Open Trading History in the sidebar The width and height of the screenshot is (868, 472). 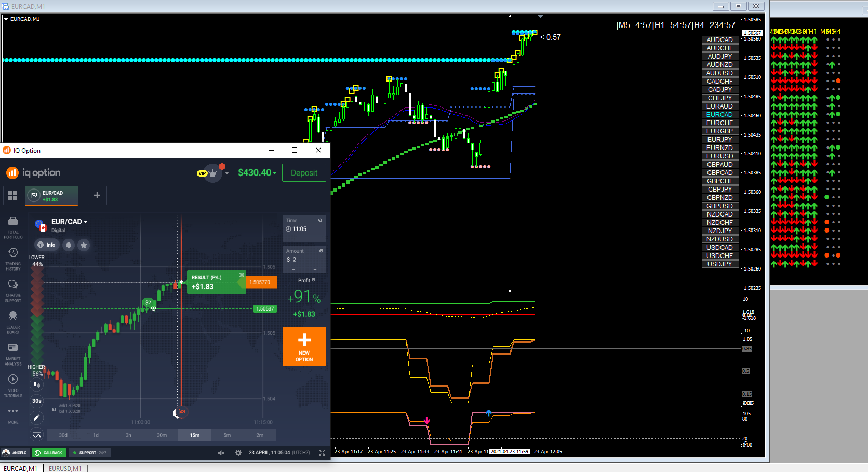coord(13,259)
